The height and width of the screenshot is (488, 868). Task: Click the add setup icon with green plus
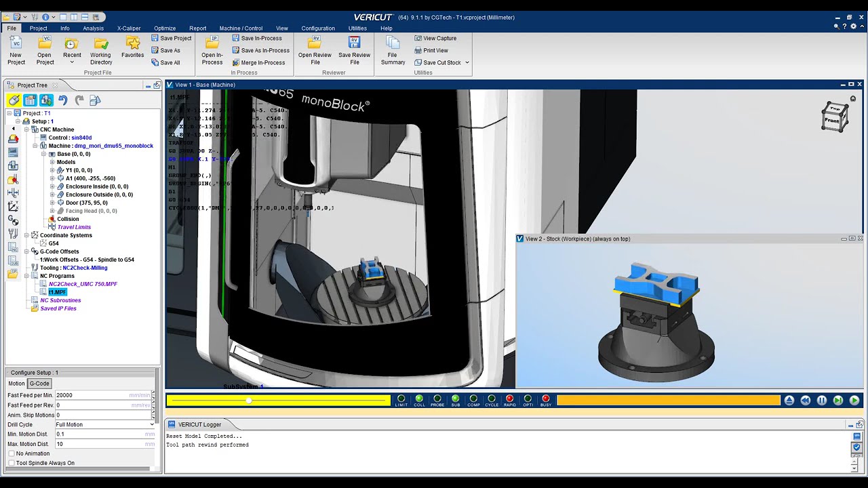[x=46, y=100]
